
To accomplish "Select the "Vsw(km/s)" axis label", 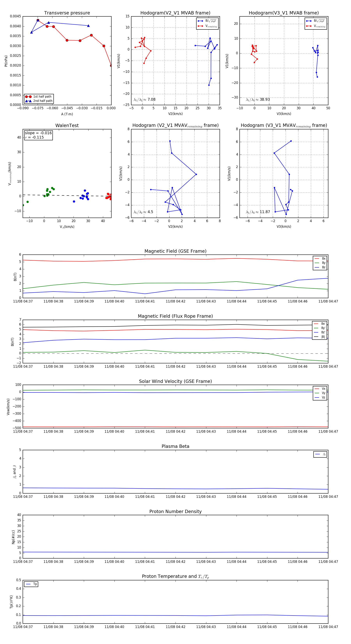I will click(x=8, y=407).
